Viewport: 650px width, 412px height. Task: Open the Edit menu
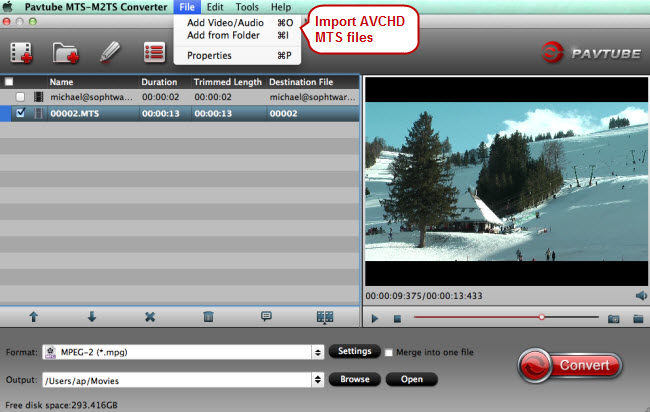tap(215, 7)
